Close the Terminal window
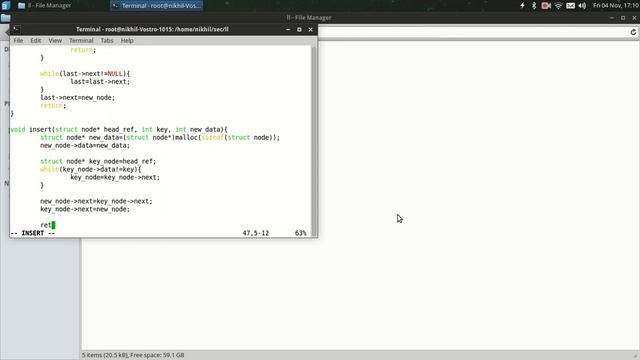 (311, 29)
